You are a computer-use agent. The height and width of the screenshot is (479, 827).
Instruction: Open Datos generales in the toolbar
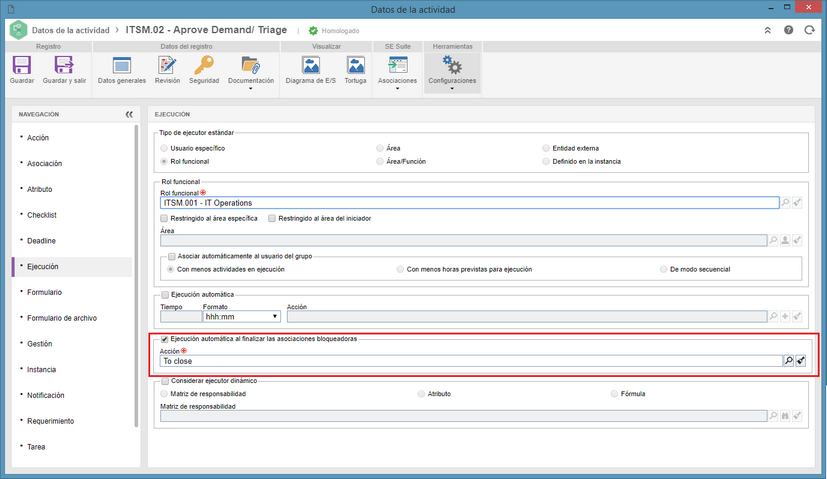(x=122, y=65)
